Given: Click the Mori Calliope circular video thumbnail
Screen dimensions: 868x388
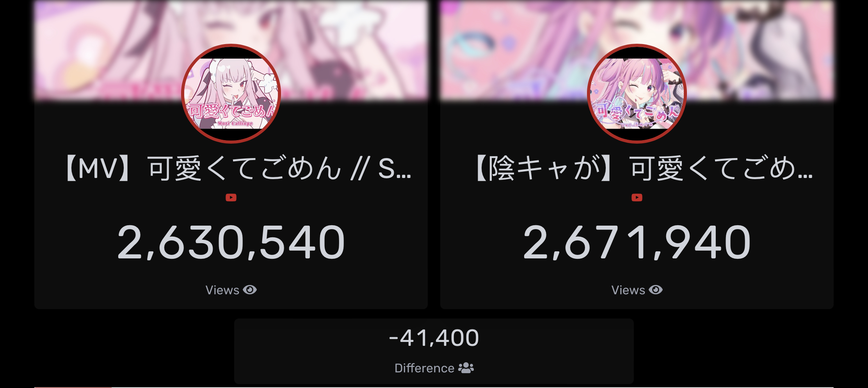Looking at the screenshot, I should point(231,94).
